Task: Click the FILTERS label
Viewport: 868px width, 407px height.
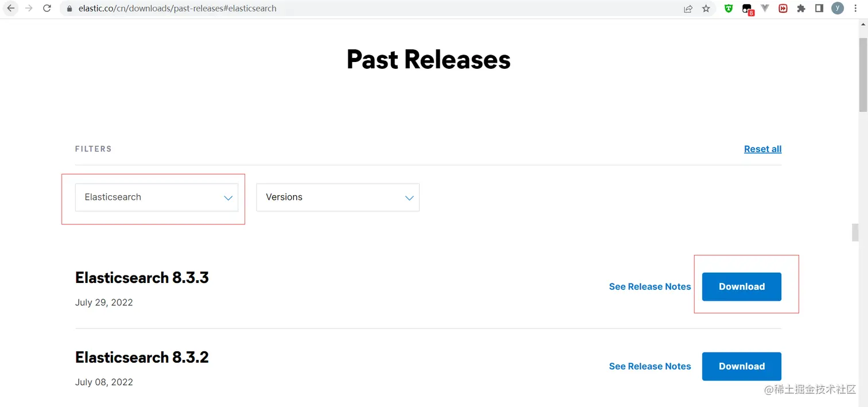Action: tap(93, 149)
